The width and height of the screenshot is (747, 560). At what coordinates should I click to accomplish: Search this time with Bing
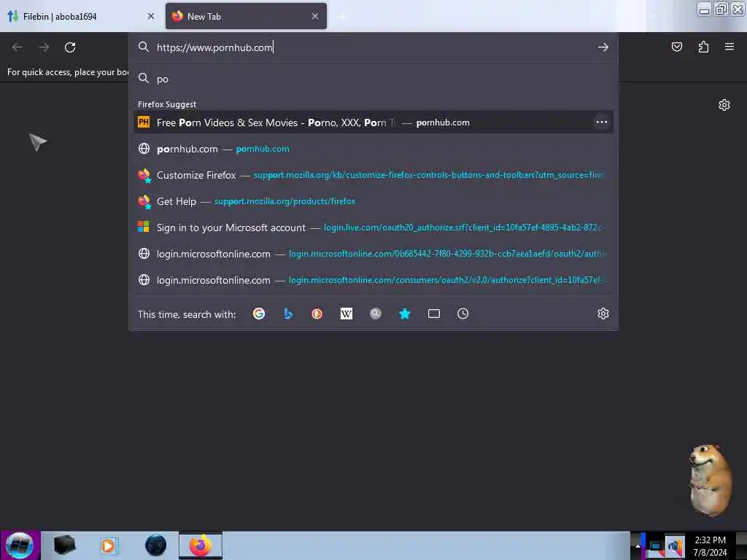pyautogui.click(x=288, y=314)
